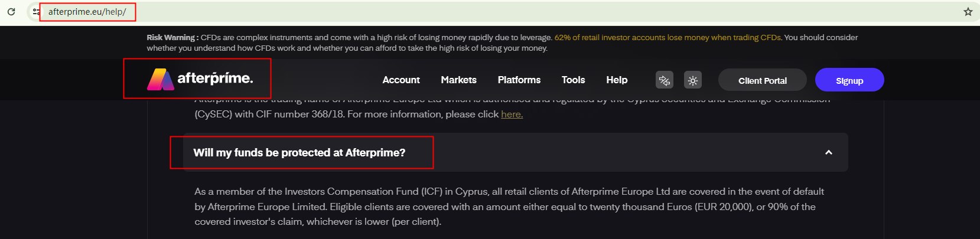Bookmark this page with the star icon

(x=968, y=12)
